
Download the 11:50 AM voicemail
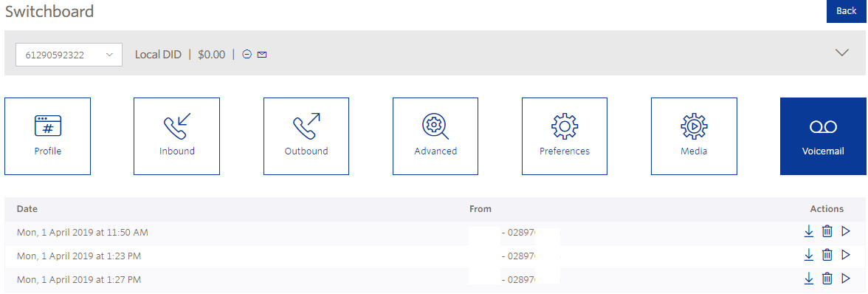pos(809,231)
